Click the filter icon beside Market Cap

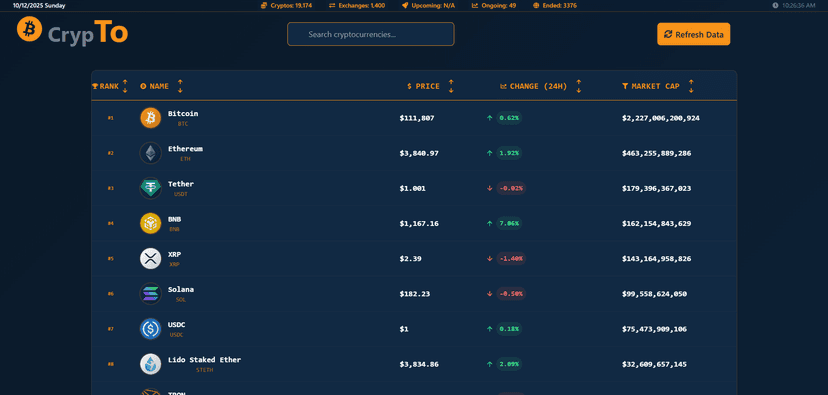tap(625, 86)
